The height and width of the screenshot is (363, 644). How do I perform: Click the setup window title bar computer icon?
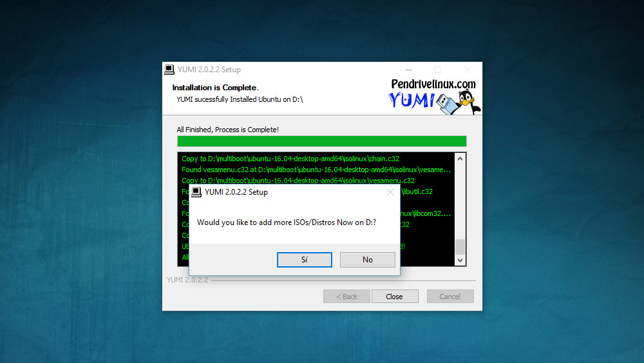pos(169,70)
